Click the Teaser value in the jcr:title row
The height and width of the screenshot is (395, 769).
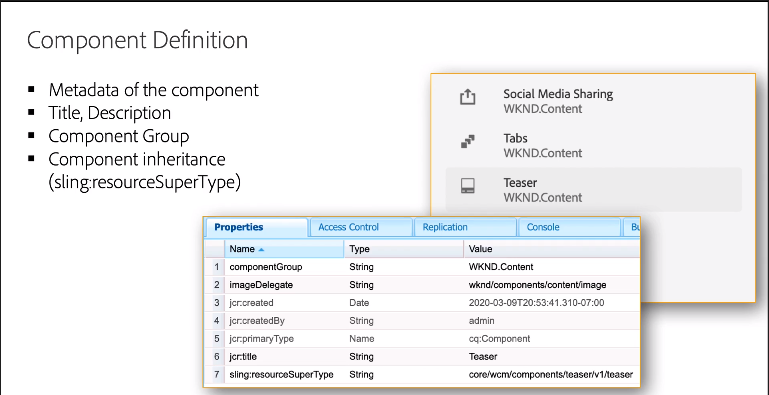click(x=483, y=357)
